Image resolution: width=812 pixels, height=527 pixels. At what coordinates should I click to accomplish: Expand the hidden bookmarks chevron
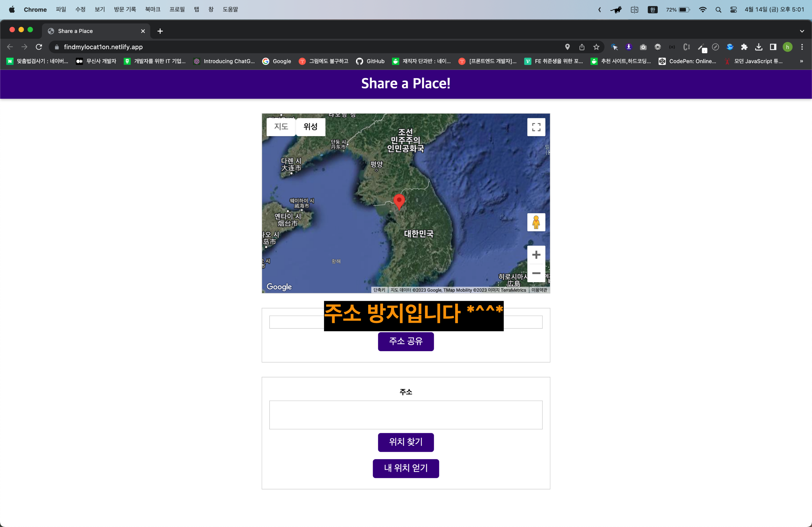coord(801,61)
